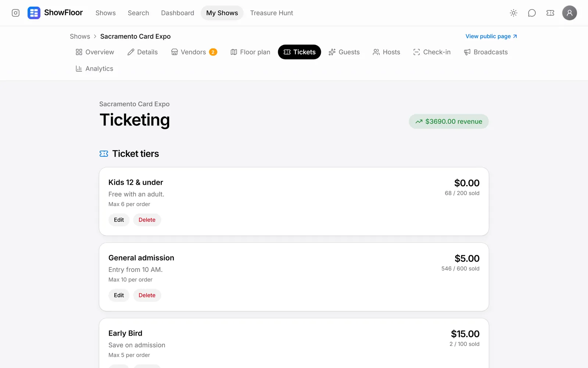The image size is (588, 368).
Task: Click the $15.00 price text
Action: pos(465,334)
